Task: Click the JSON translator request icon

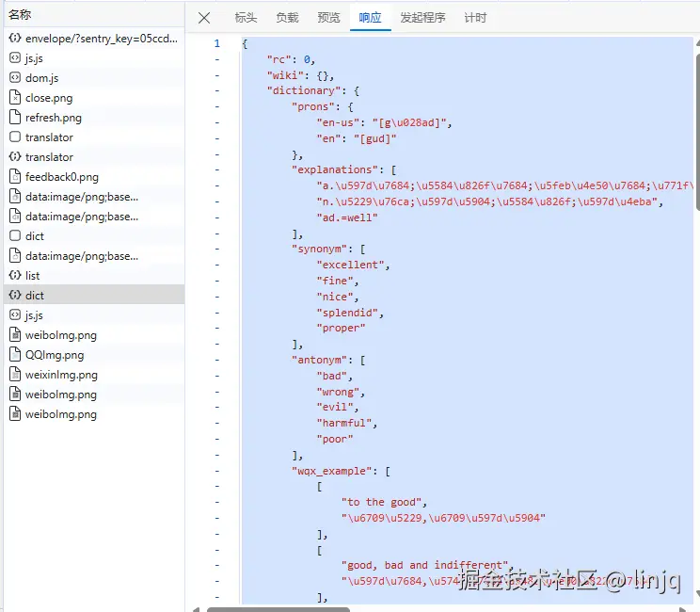Action: pyautogui.click(x=15, y=156)
